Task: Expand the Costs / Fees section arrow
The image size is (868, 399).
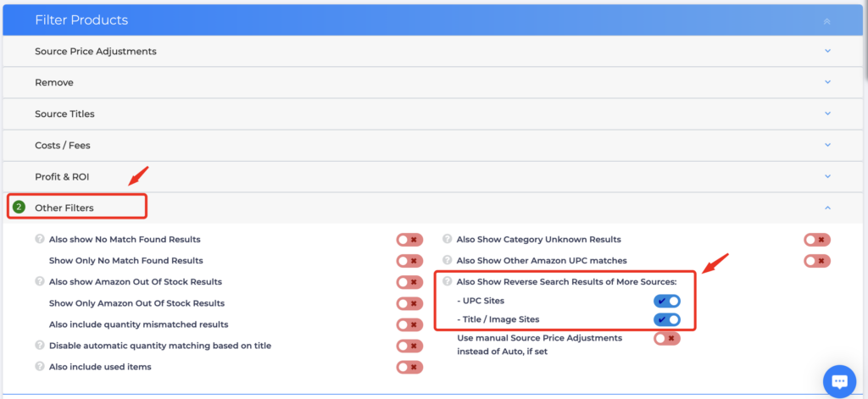Action: [827, 145]
